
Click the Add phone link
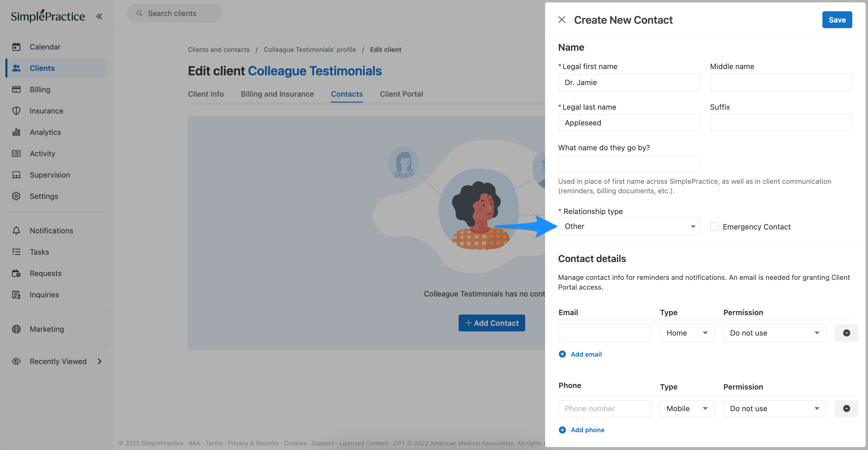pos(587,430)
